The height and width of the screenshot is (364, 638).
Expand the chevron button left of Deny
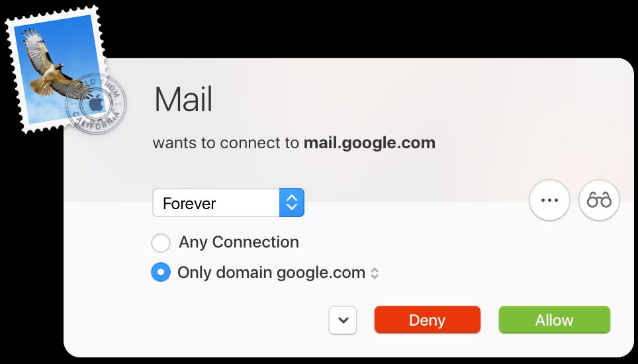click(x=343, y=320)
